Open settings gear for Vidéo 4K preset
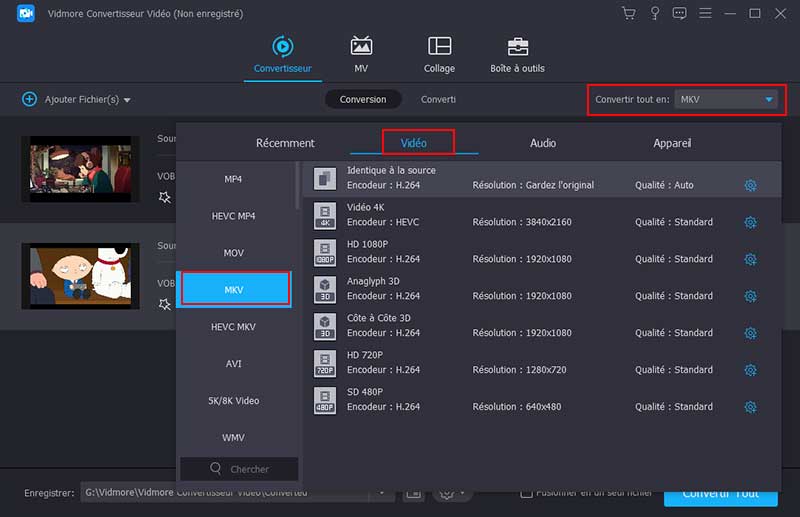The height and width of the screenshot is (517, 800). coord(750,222)
